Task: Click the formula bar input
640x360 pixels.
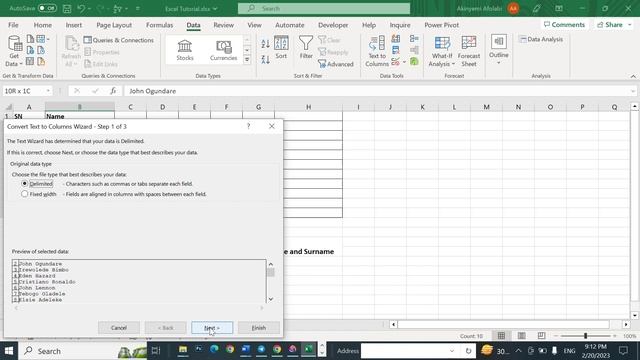Action: coord(376,91)
